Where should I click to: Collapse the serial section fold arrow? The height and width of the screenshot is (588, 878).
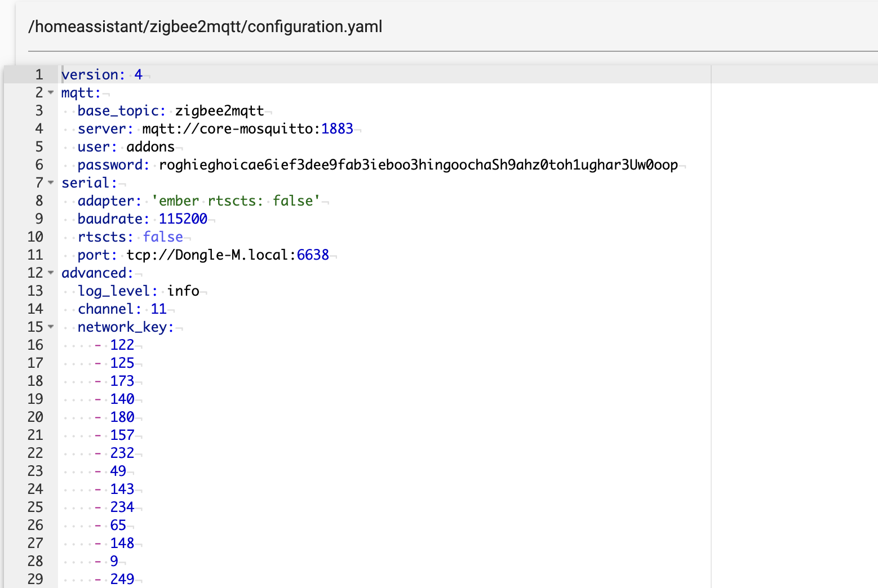pos(51,183)
